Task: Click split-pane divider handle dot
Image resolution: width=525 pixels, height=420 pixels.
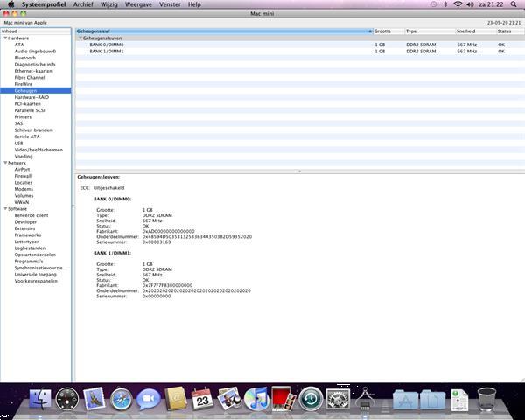Action: click(299, 171)
